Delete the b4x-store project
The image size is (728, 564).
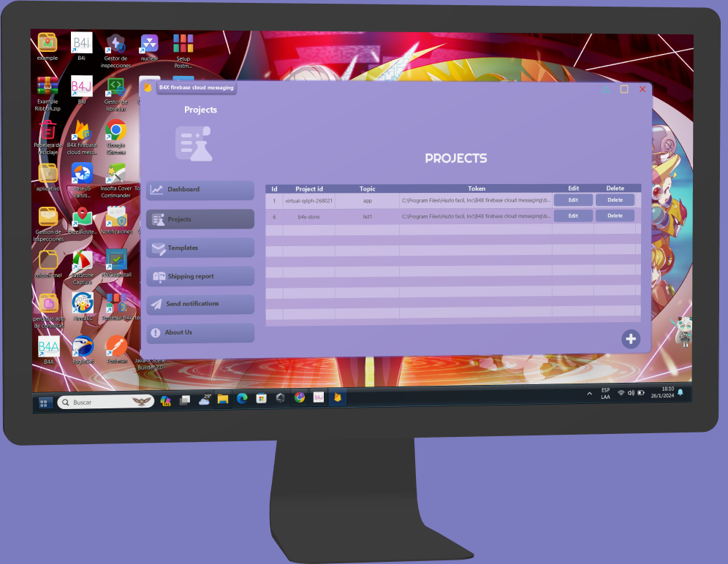[615, 216]
